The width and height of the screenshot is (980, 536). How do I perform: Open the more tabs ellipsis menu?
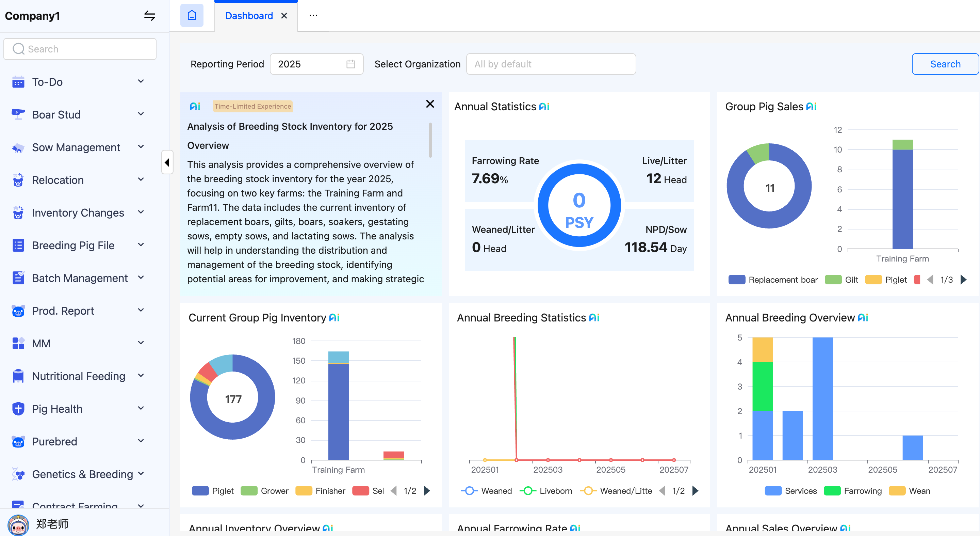tap(313, 16)
